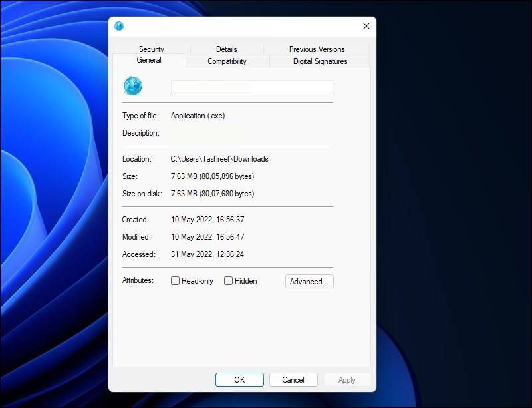Open the Details tab
Screen dimensions: 532x408
(x=226, y=49)
